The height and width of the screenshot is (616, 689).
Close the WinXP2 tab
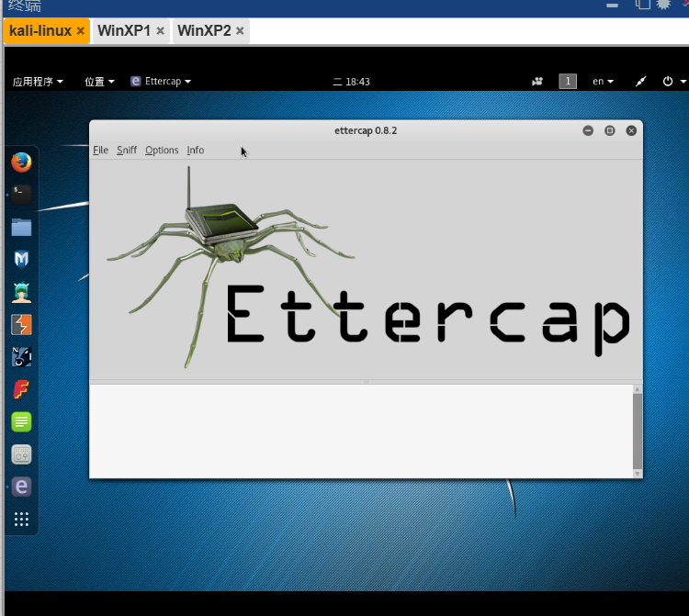(240, 30)
